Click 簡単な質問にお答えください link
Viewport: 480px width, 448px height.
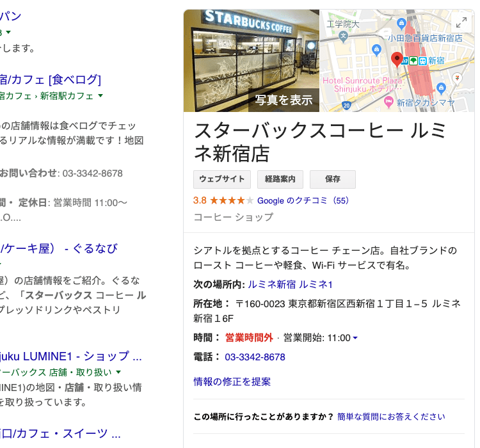point(391,417)
